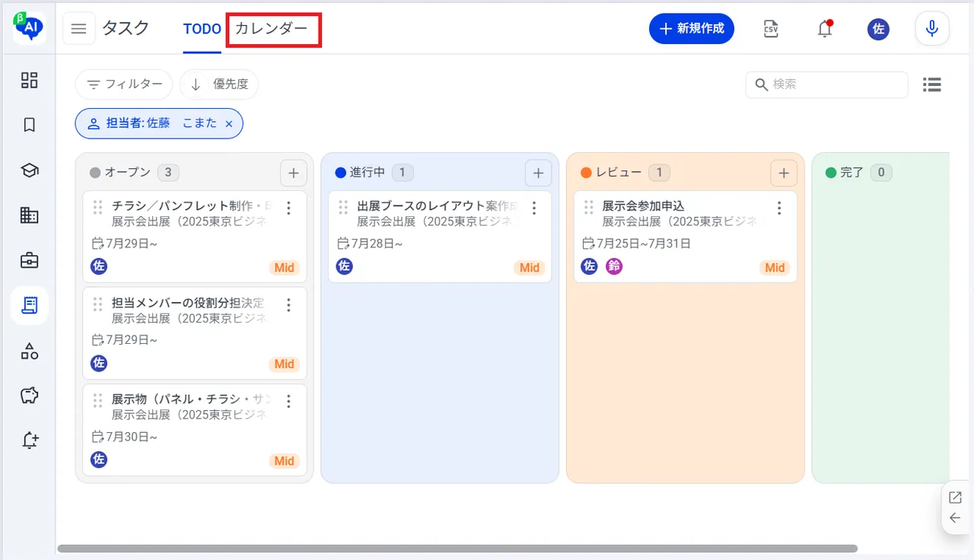This screenshot has width=974, height=560.
Task: Open the hamburger menu next to タスク
Action: tap(79, 29)
